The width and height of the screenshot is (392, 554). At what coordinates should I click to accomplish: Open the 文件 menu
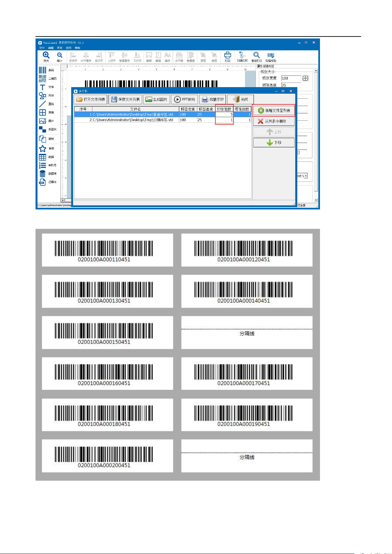click(42, 48)
